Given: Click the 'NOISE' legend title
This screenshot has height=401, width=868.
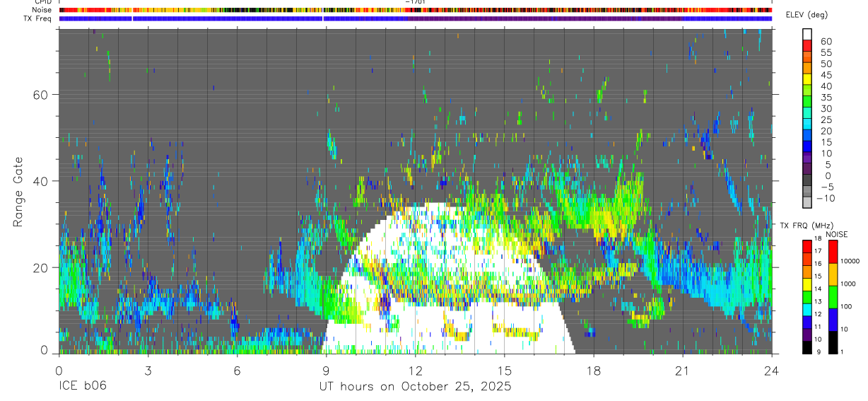Looking at the screenshot, I should 836,234.
